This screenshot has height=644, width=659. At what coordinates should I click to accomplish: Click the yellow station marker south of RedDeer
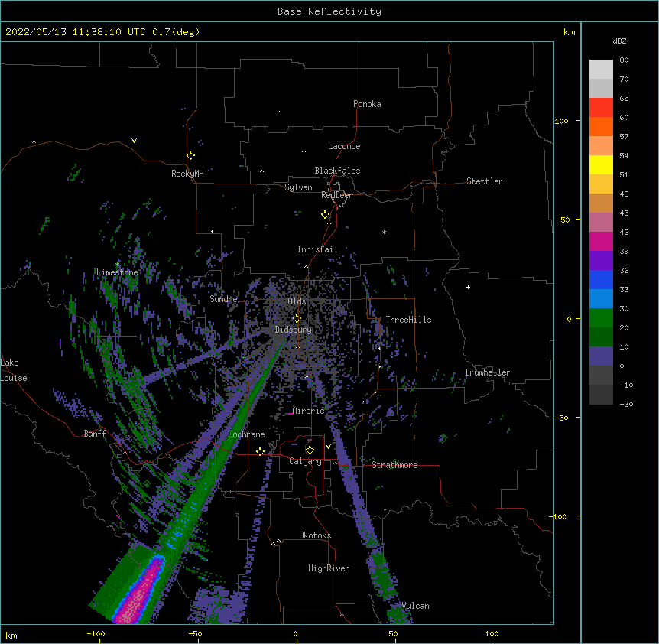coord(325,215)
